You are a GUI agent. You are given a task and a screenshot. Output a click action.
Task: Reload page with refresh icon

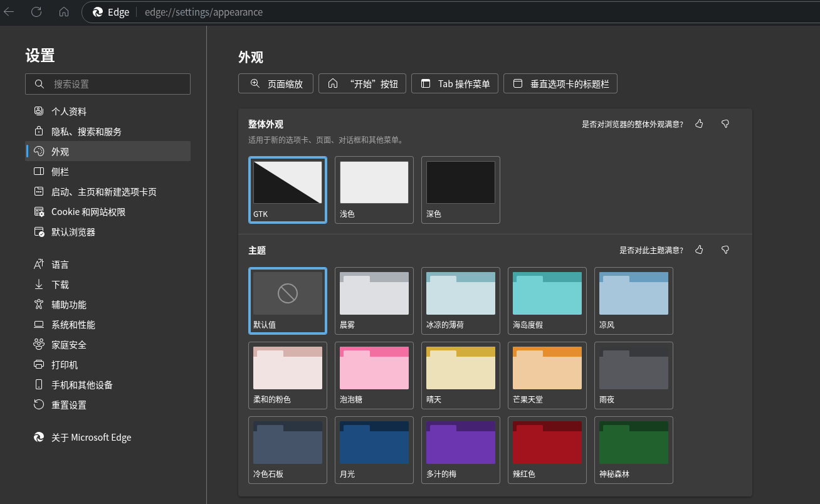pyautogui.click(x=36, y=12)
